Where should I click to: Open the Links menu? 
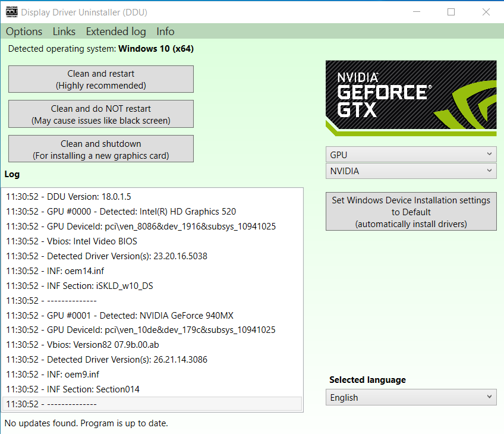64,32
